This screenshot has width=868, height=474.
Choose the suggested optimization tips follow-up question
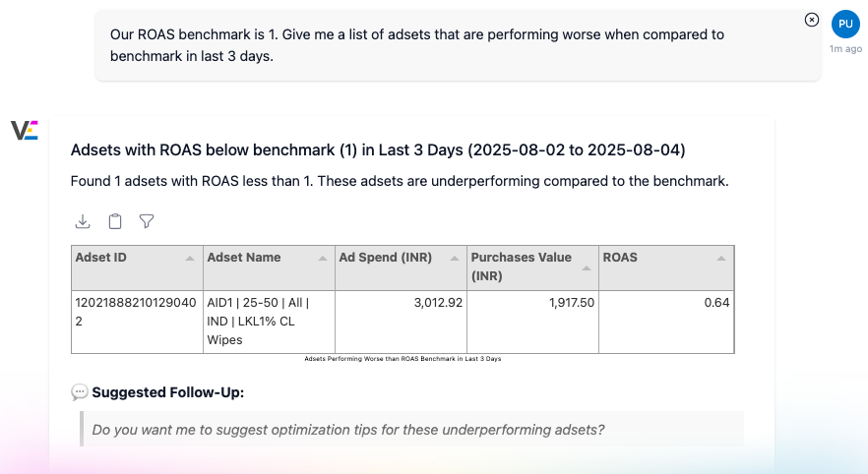coord(347,430)
